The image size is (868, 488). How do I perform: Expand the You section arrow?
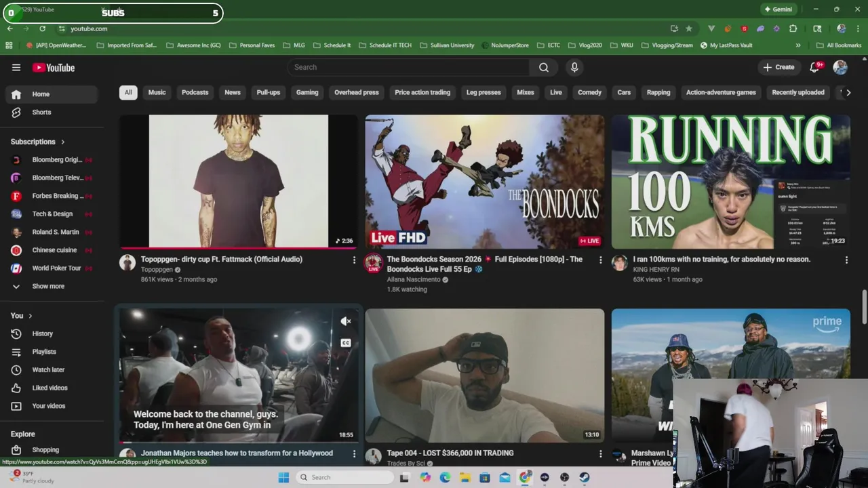[x=30, y=316]
